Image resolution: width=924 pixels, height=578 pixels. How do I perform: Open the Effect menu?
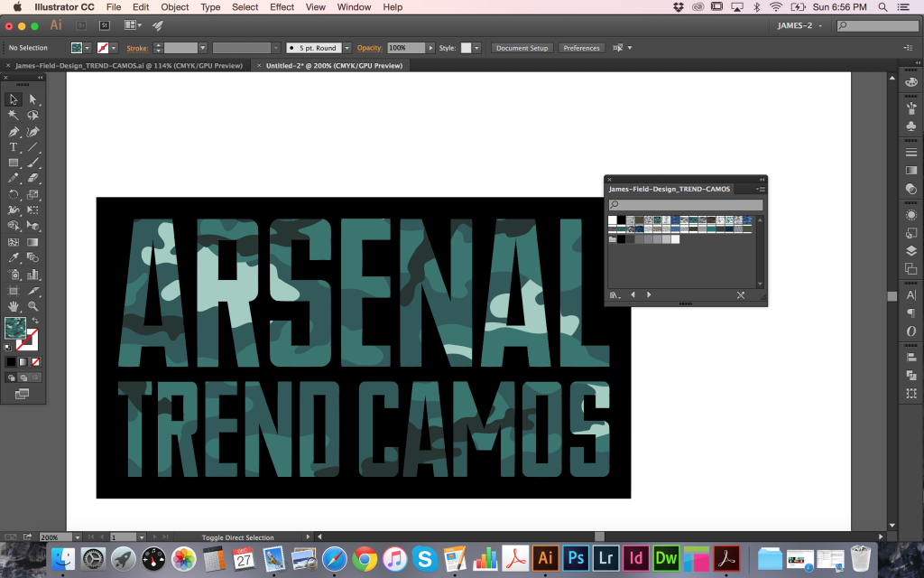click(282, 7)
